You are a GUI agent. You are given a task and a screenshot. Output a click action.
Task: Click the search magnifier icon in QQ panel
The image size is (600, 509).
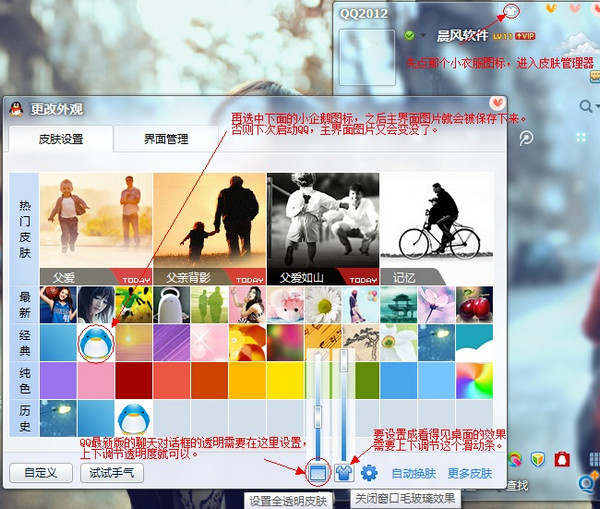pyautogui.click(x=586, y=105)
